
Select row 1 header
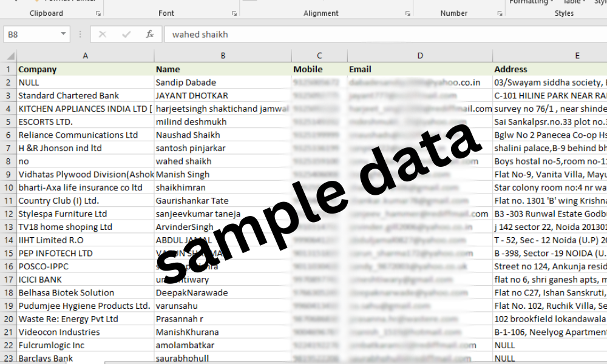pos(8,69)
